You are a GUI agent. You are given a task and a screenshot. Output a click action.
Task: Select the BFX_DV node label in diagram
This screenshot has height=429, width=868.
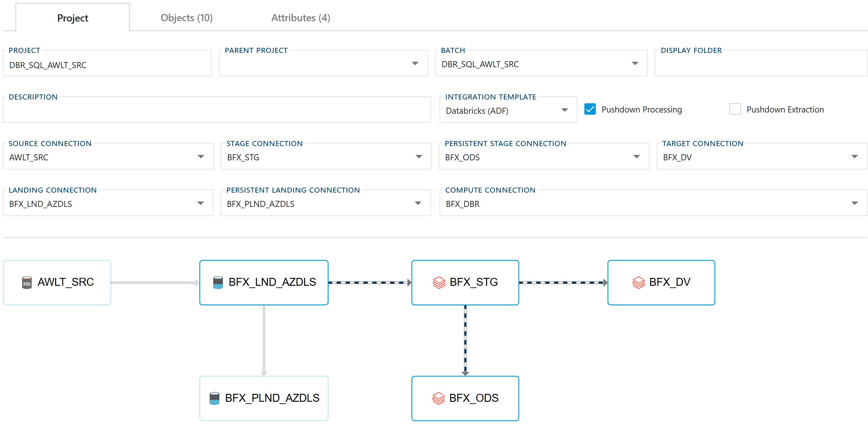click(670, 282)
